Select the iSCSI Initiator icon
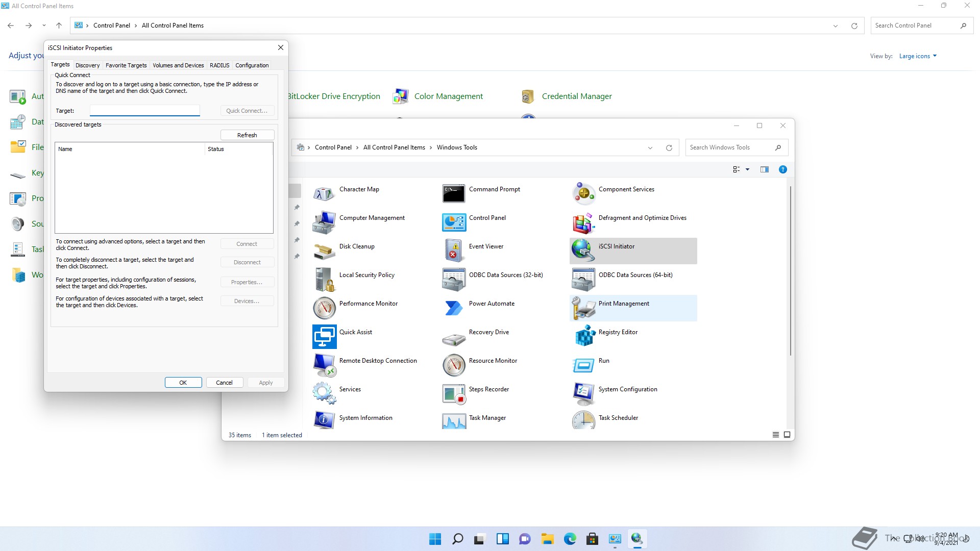The width and height of the screenshot is (980, 551). pyautogui.click(x=583, y=251)
